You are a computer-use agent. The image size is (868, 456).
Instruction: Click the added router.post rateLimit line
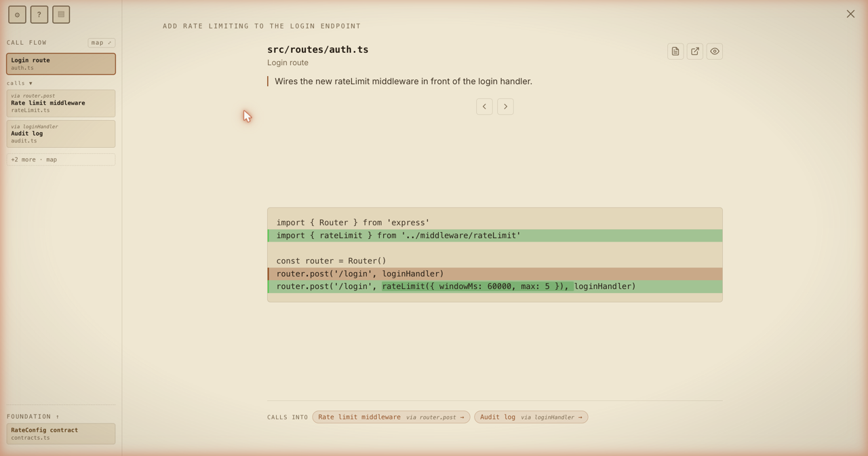[x=495, y=286]
